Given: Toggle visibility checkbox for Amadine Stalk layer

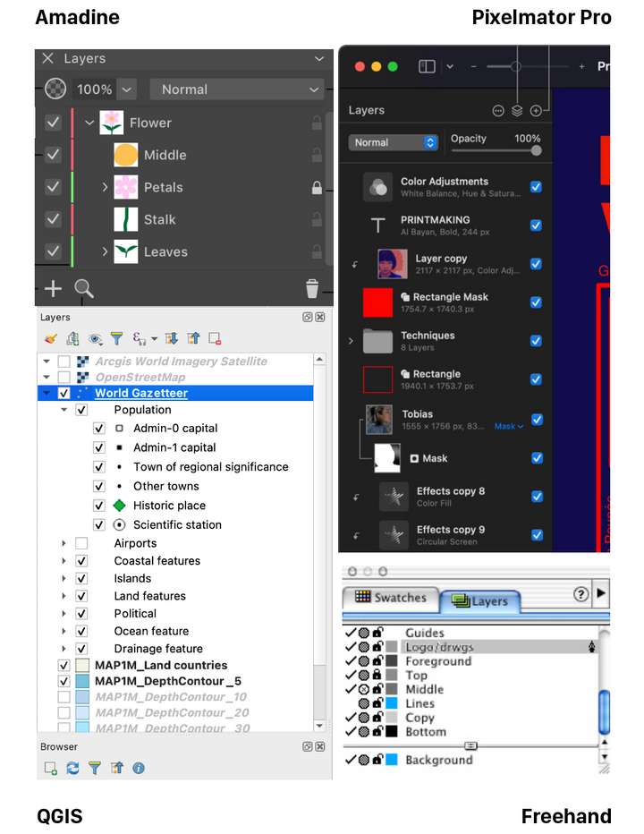Looking at the screenshot, I should click(x=53, y=219).
